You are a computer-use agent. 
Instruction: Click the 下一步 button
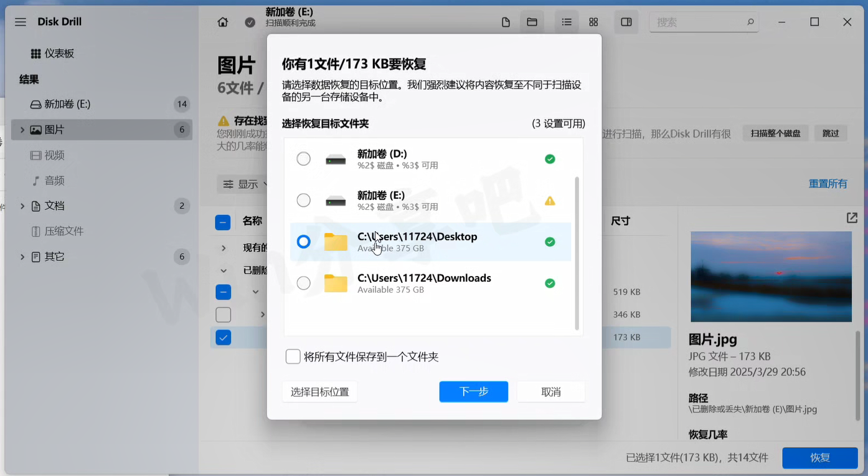click(474, 392)
